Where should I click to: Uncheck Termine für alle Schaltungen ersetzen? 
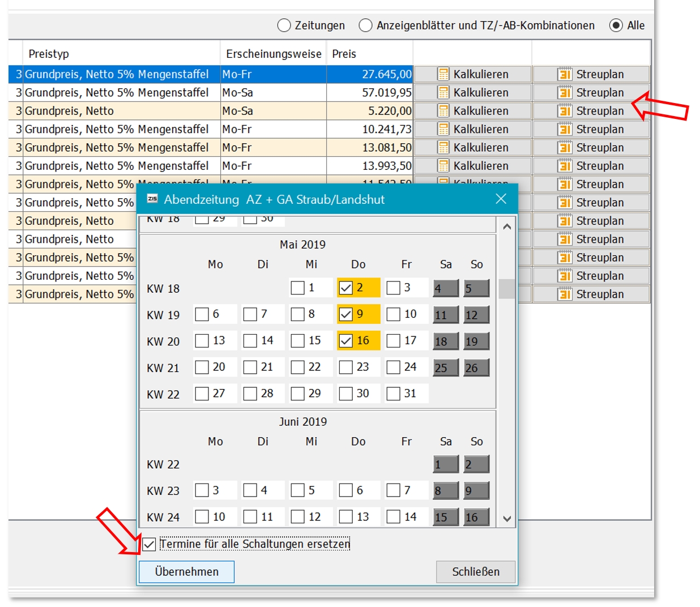pyautogui.click(x=149, y=545)
